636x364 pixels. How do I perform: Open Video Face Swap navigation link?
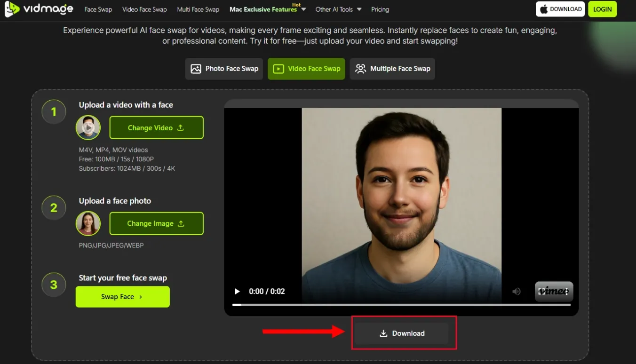tap(144, 9)
